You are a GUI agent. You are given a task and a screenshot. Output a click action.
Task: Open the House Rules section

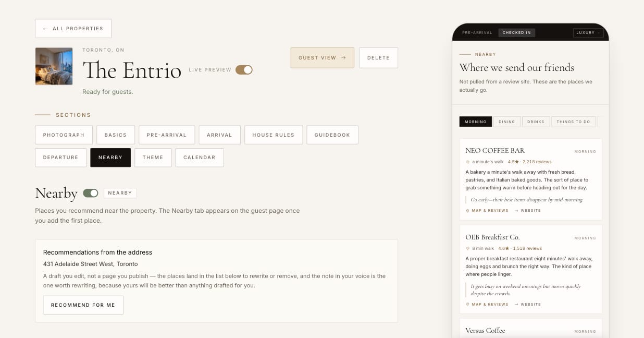coord(274,135)
